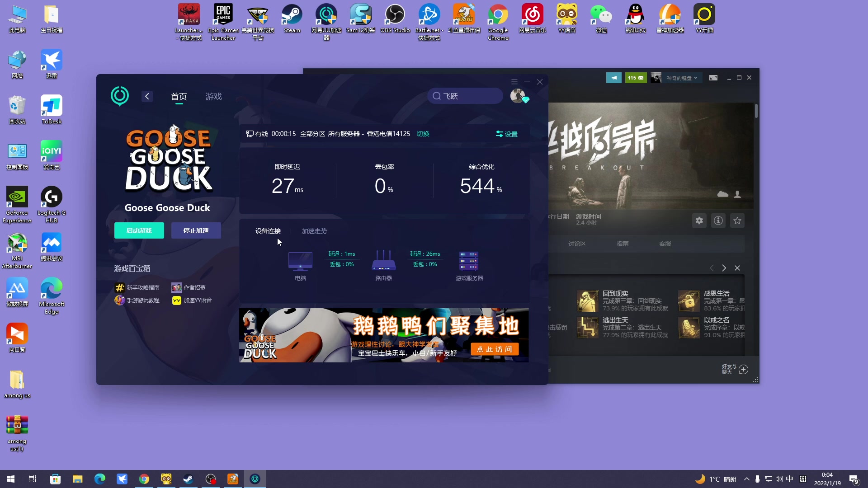Click 以戒之名 achievement icon
The height and width of the screenshot is (488, 868).
pyautogui.click(x=689, y=328)
